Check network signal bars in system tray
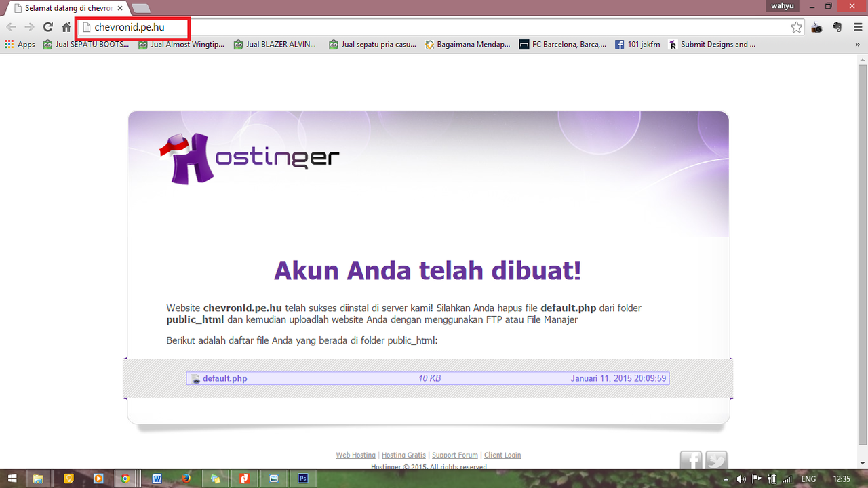 786,479
